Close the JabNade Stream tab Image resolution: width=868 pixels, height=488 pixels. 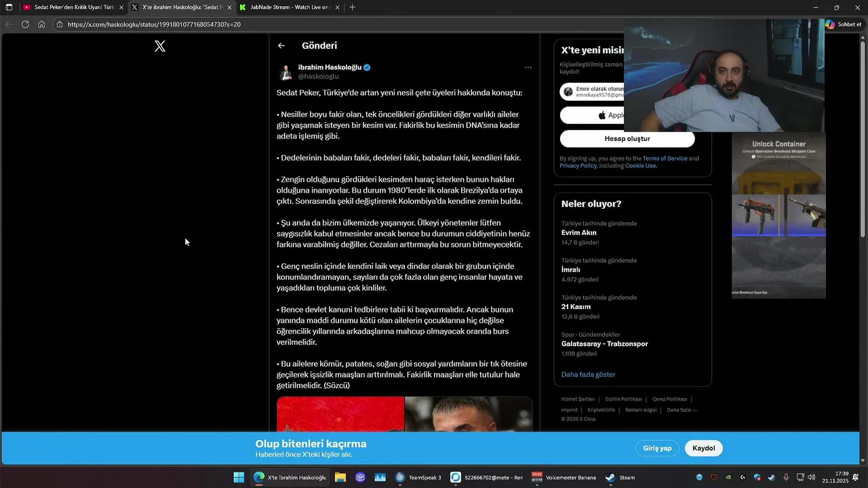coord(338,7)
